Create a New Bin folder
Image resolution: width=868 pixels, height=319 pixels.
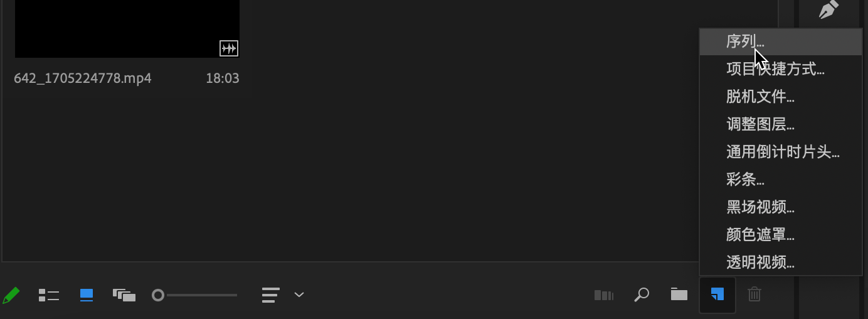tap(679, 294)
